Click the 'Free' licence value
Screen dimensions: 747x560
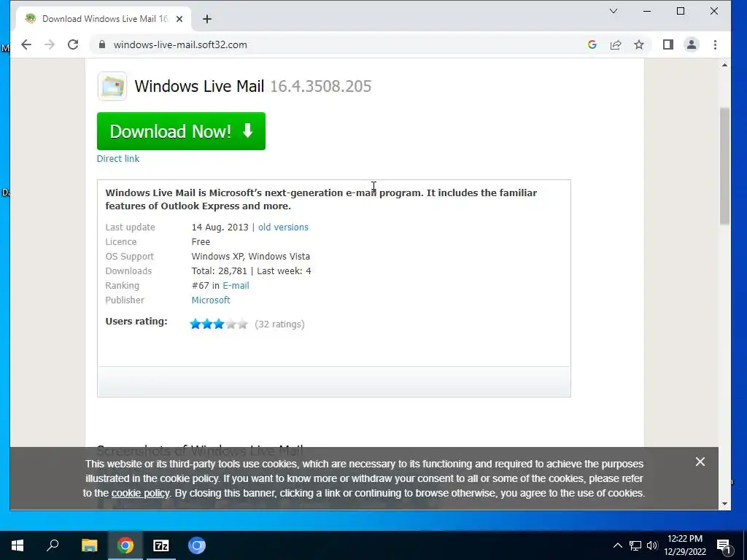(201, 242)
